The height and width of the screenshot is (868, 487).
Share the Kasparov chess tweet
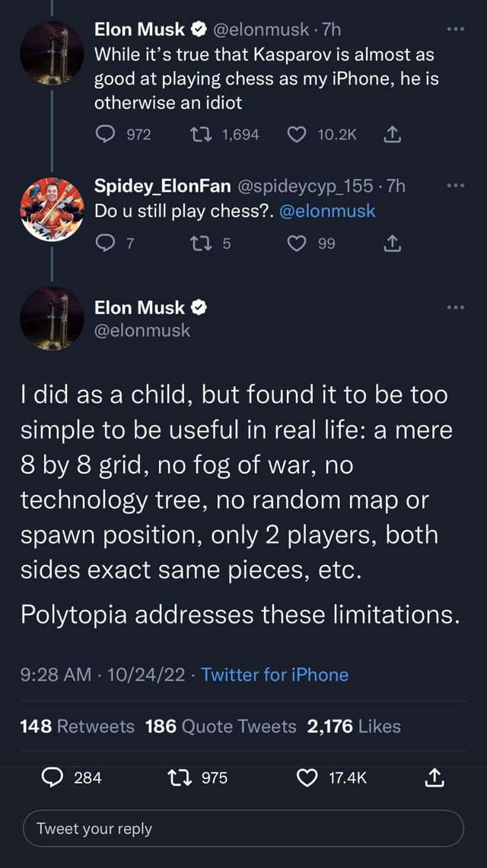(x=391, y=134)
